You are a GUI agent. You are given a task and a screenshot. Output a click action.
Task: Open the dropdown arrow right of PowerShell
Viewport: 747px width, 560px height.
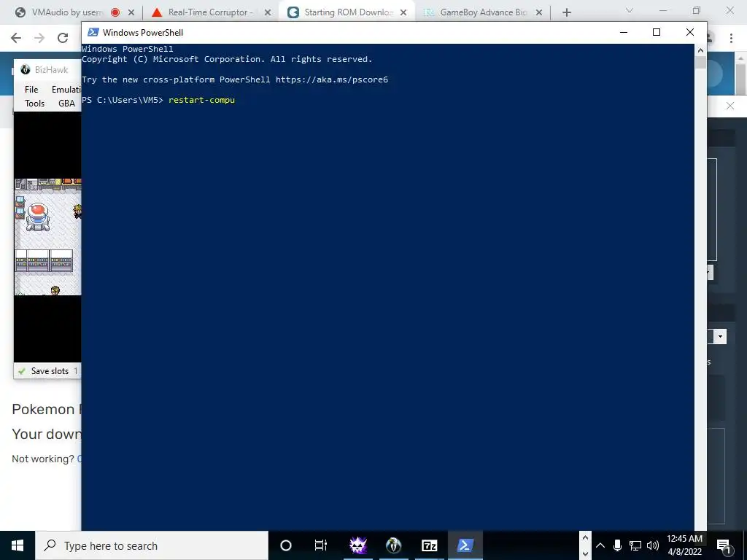(720, 337)
